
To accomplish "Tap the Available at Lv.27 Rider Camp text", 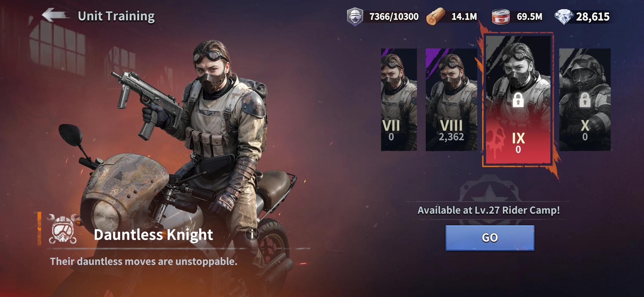I will (x=489, y=210).
